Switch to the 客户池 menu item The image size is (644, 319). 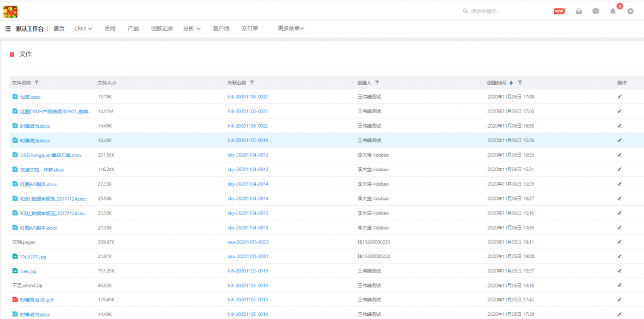pos(221,28)
